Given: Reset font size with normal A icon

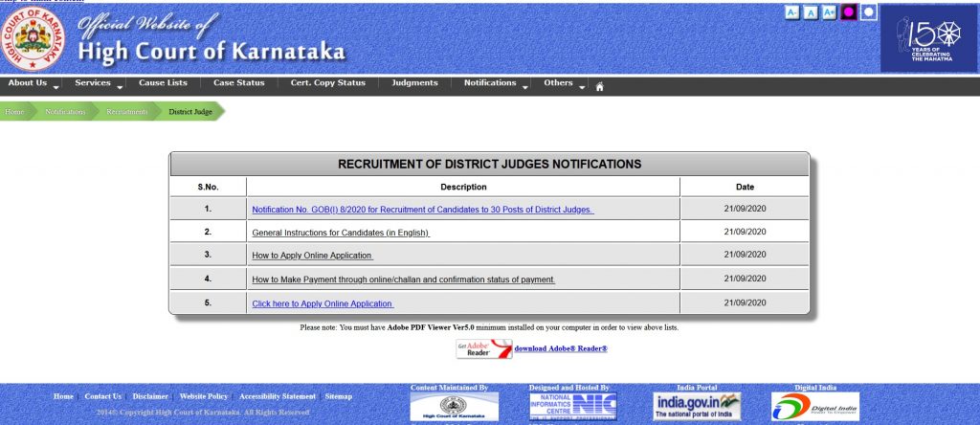Looking at the screenshot, I should point(811,12).
